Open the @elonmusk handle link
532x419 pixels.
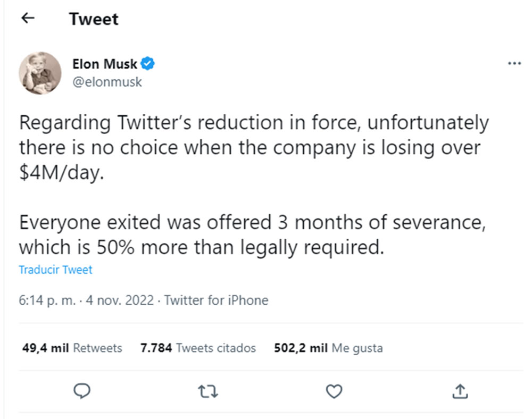tap(107, 82)
